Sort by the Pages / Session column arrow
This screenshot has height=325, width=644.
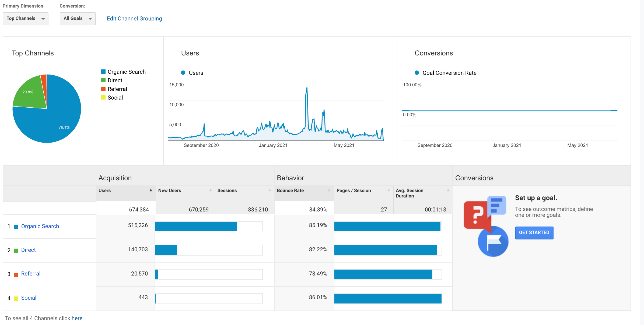coord(389,190)
